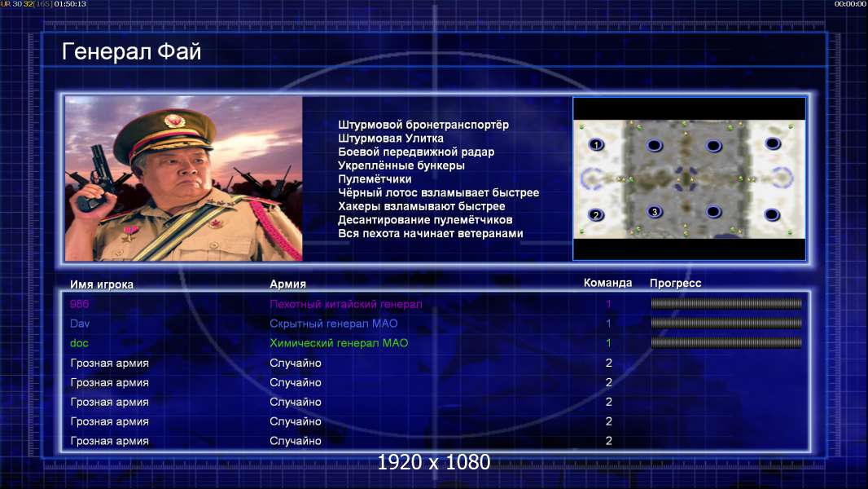Click team number in the doc row
Screen dimensions: 868x489
point(608,343)
